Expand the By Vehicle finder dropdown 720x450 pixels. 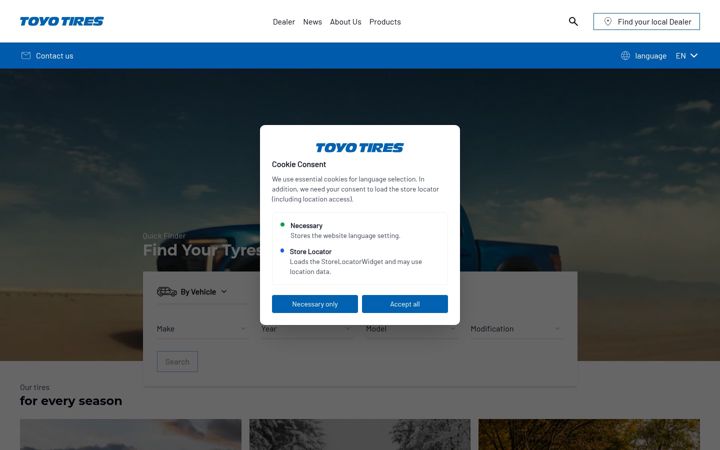[202, 292]
